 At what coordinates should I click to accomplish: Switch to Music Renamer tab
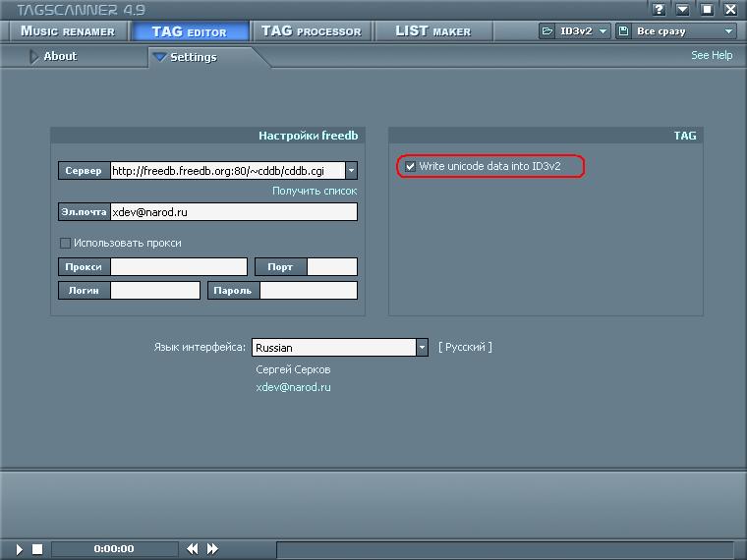tap(68, 31)
